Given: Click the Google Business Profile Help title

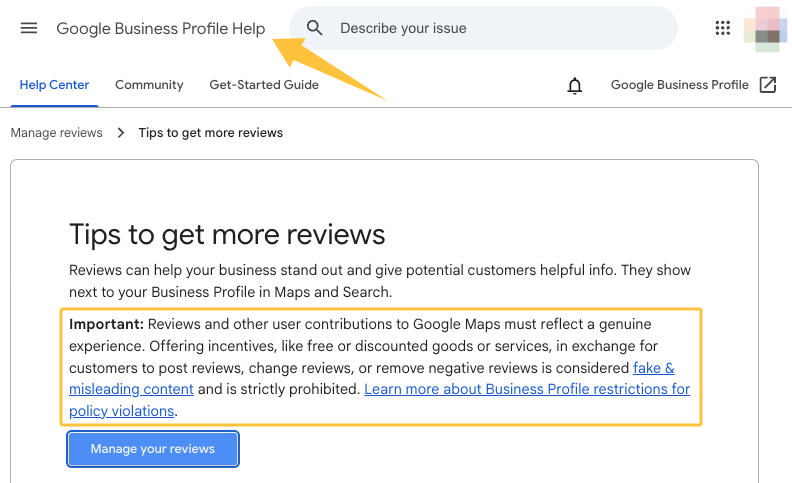Looking at the screenshot, I should click(x=161, y=29).
